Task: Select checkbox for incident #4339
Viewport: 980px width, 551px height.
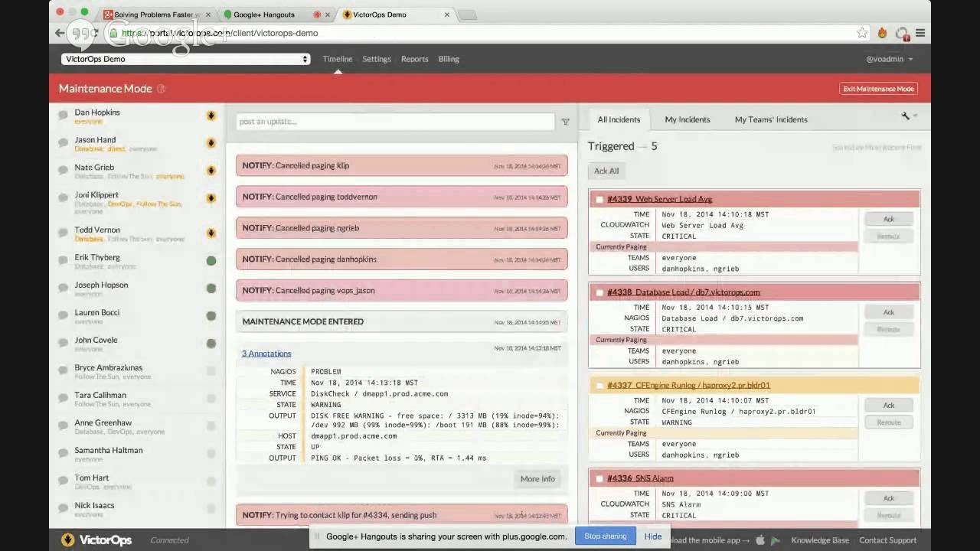Action: point(599,200)
